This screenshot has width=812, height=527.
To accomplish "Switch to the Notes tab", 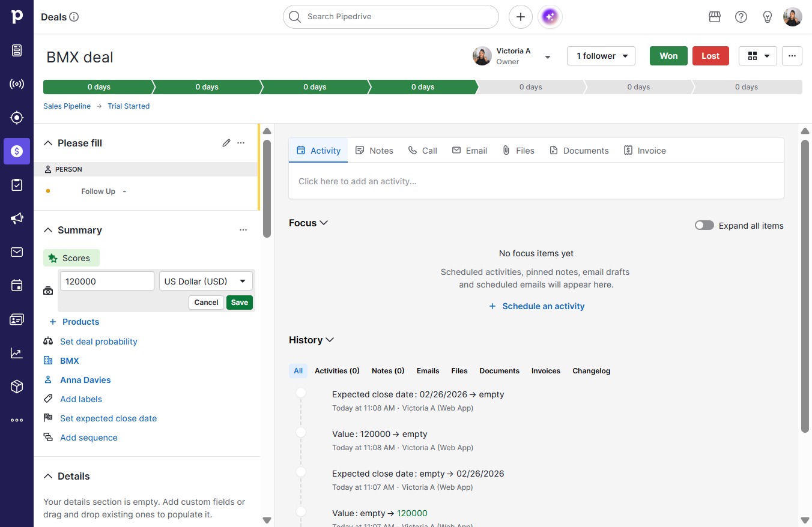I will point(374,151).
